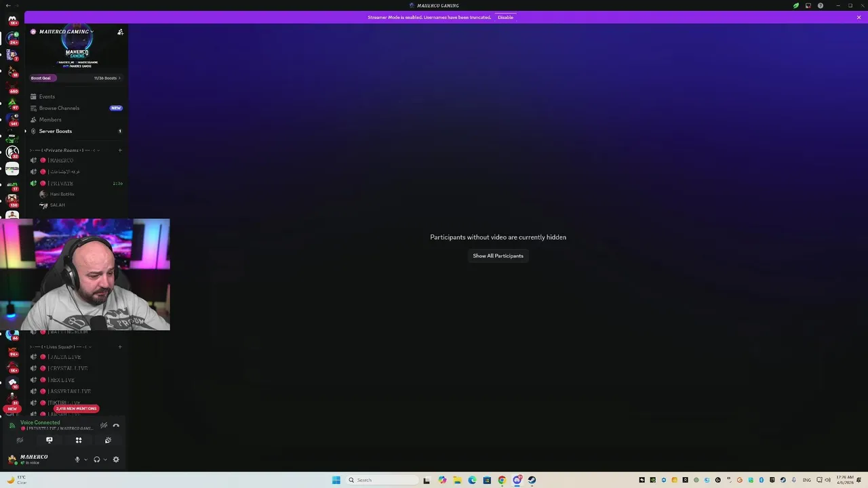
Task: Open Server Boosts
Action: (x=55, y=131)
